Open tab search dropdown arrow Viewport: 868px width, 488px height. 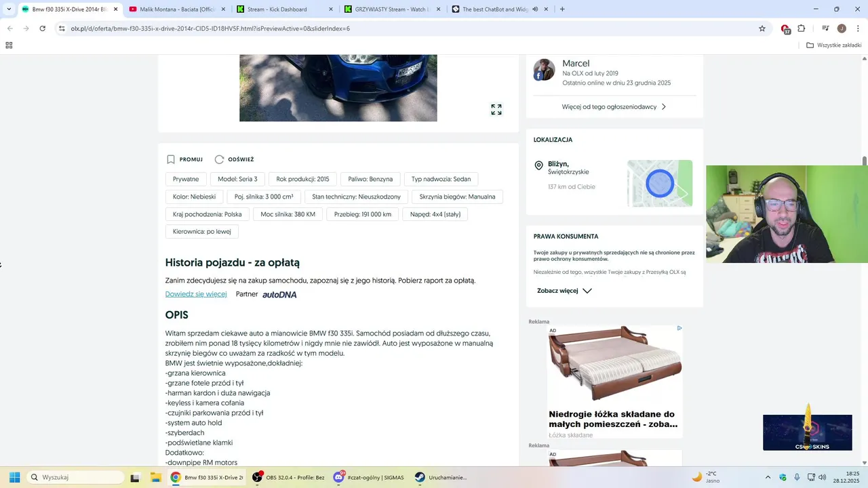9,9
